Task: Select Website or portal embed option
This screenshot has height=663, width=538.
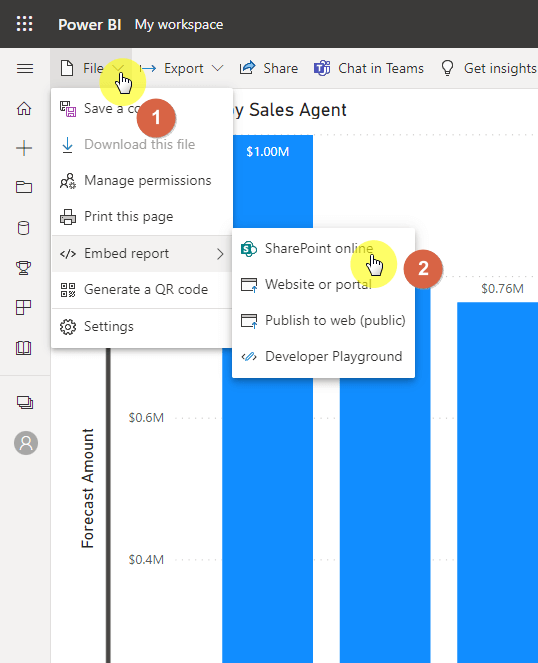Action: (324, 284)
